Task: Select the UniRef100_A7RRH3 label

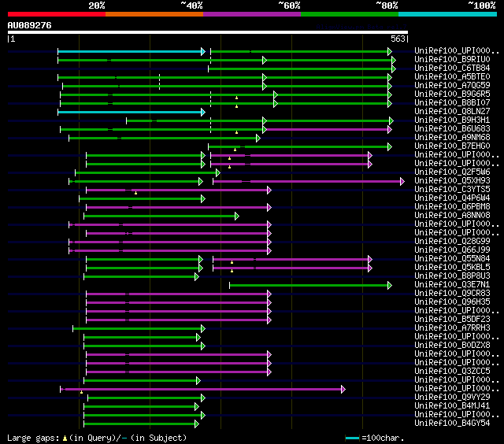Action: [452, 328]
